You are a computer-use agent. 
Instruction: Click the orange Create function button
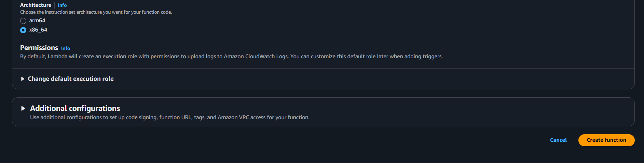[x=606, y=140]
